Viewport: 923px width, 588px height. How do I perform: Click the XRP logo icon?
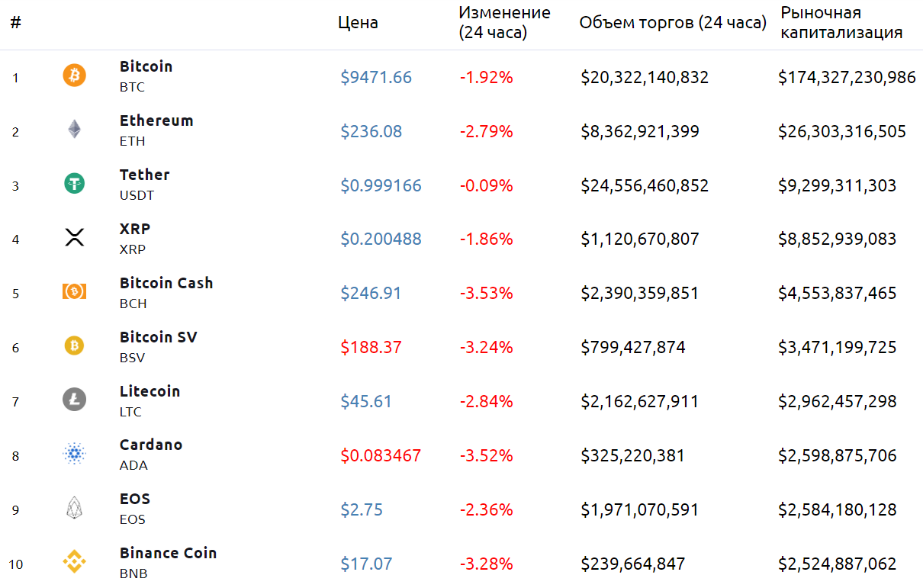pyautogui.click(x=74, y=238)
